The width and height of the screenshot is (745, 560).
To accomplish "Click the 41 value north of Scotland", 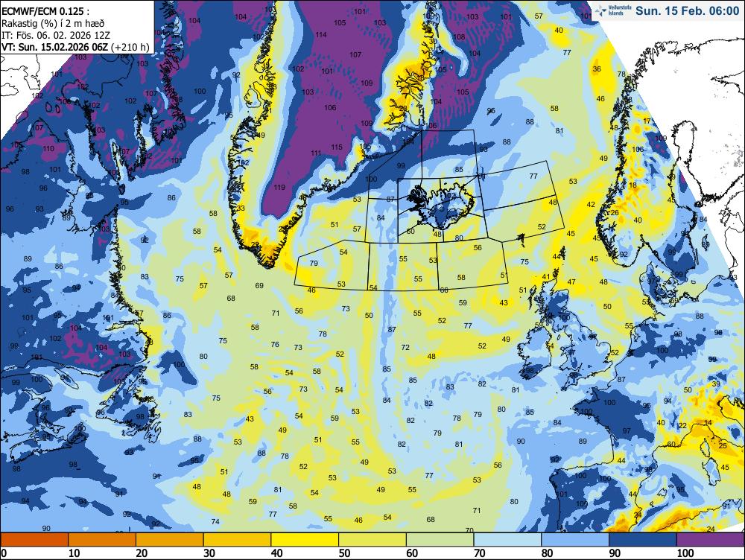I will [x=546, y=277].
